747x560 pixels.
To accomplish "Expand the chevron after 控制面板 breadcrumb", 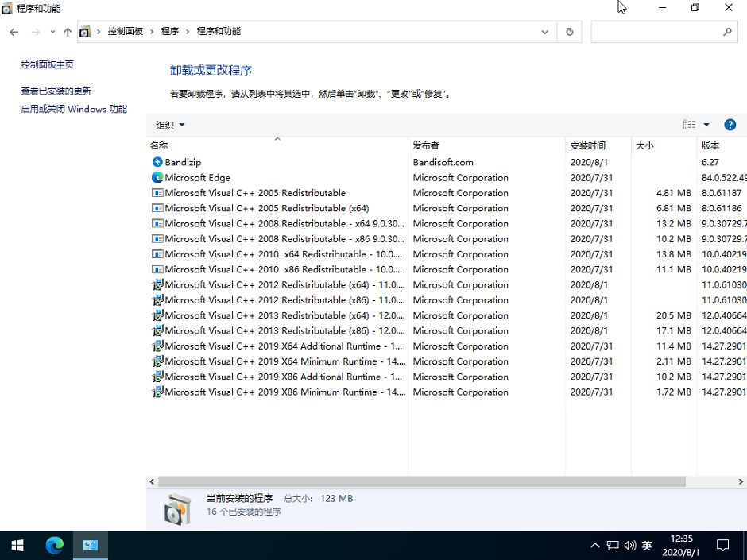I will click(x=152, y=32).
